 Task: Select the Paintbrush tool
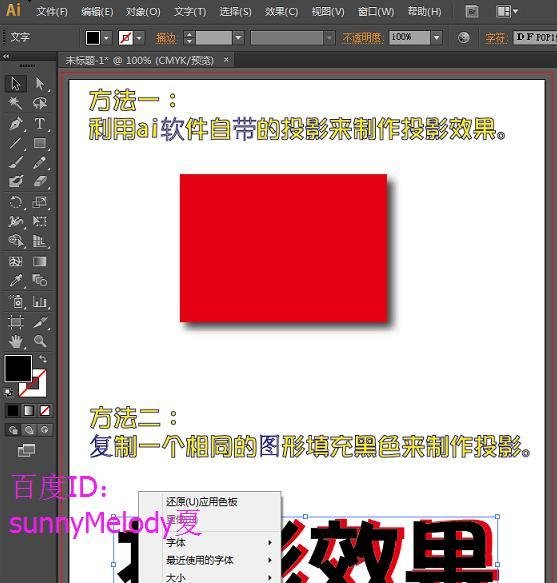tap(16, 162)
